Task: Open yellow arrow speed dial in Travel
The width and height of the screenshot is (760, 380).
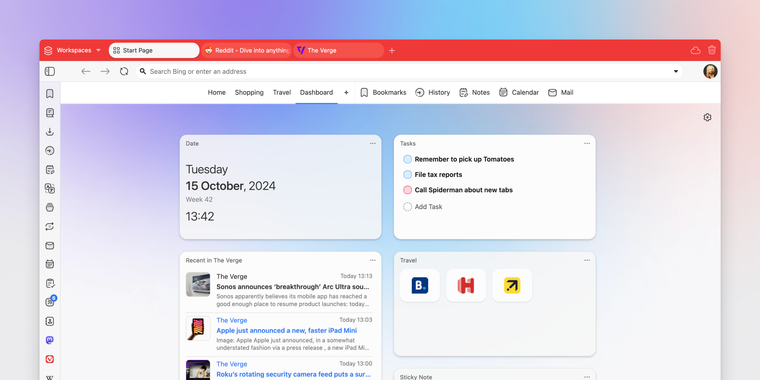Action: coord(512,285)
